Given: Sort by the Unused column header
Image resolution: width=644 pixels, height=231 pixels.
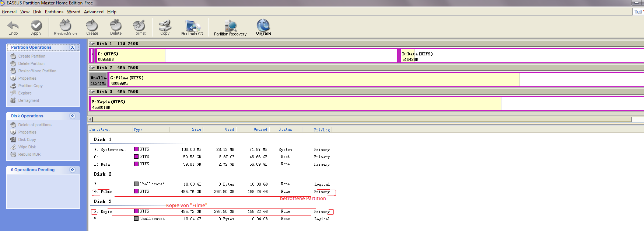Looking at the screenshot, I should (252, 130).
